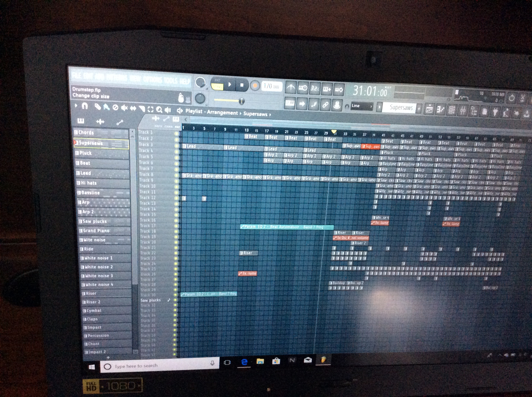Screen dimensions: 532x397
Task: Open the OPTIONS menu
Action: (x=153, y=79)
